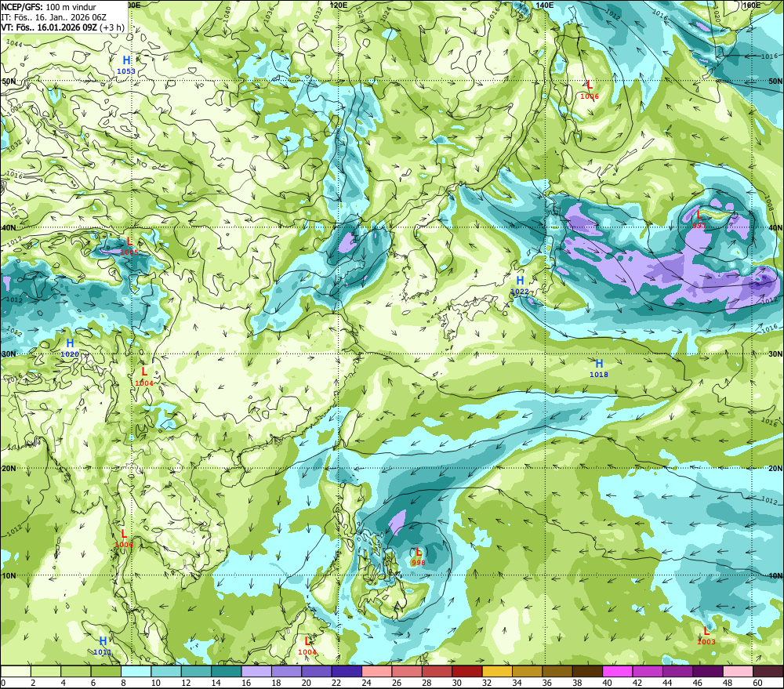Viewport: 784px width, 689px height.
Task: Click the H 1011 high pressure marker
Action: coord(103,646)
